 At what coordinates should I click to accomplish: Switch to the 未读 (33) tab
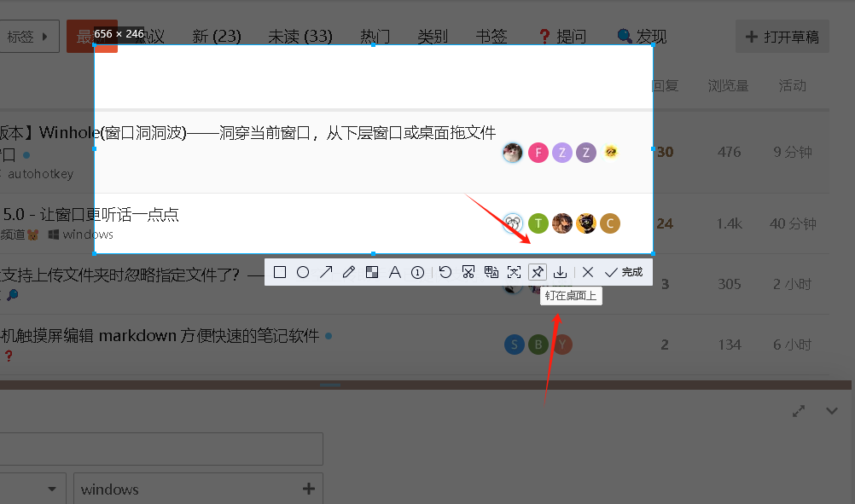[300, 37]
